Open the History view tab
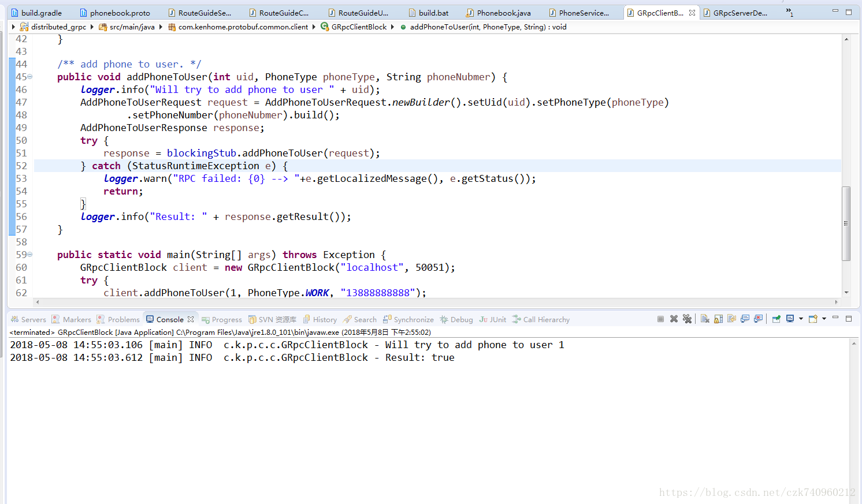Screen dimensions: 862x504 [319, 319]
